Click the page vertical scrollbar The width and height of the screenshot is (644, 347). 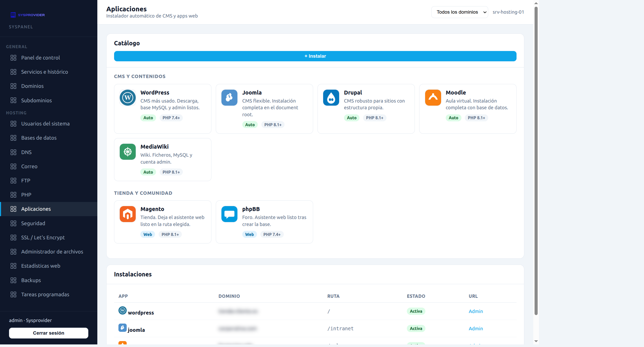[536, 161]
